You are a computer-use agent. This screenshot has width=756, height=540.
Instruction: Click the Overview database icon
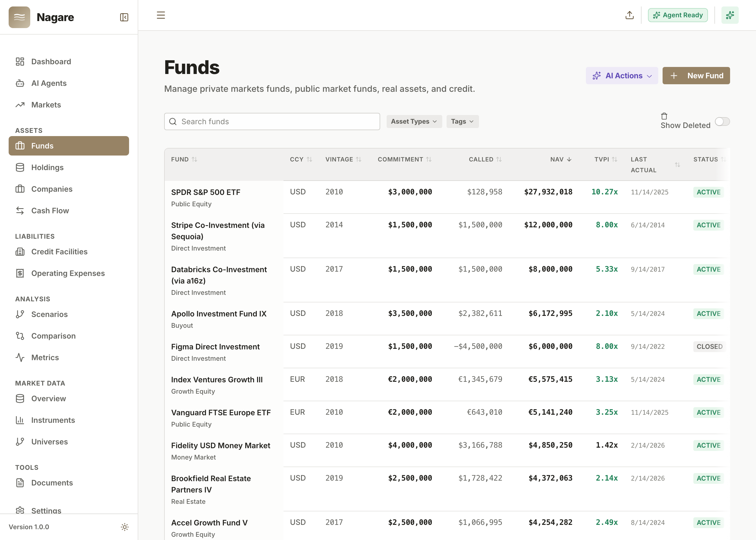20,398
